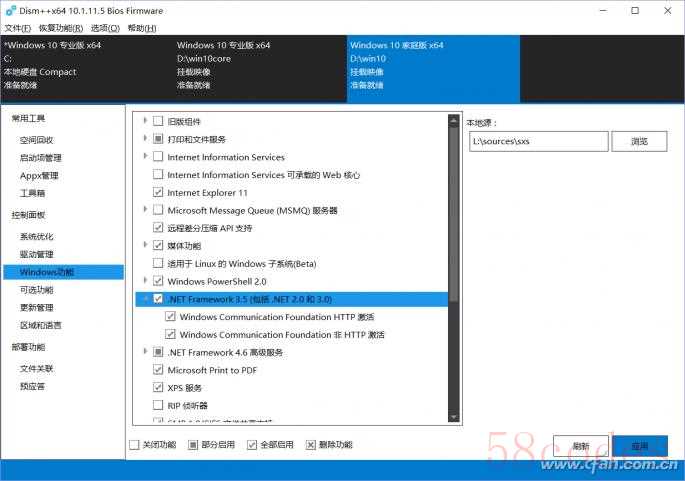Toggle the 打印和文件服务 checkbox
The height and width of the screenshot is (481, 685).
point(158,139)
